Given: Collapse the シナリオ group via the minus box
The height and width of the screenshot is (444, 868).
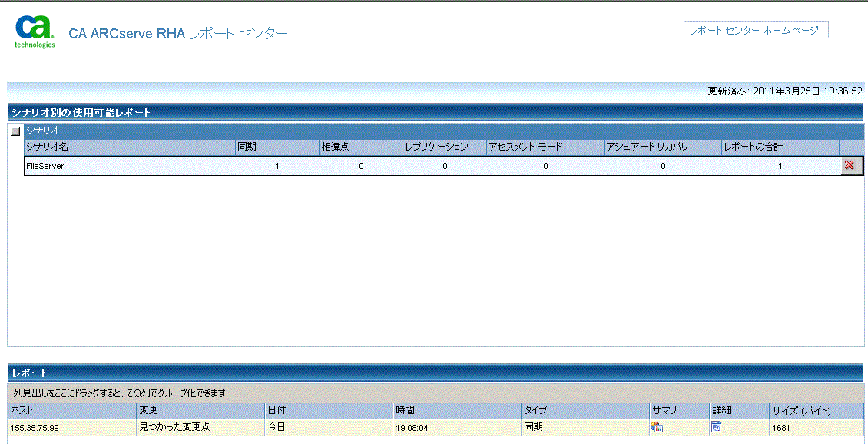Looking at the screenshot, I should [15, 131].
